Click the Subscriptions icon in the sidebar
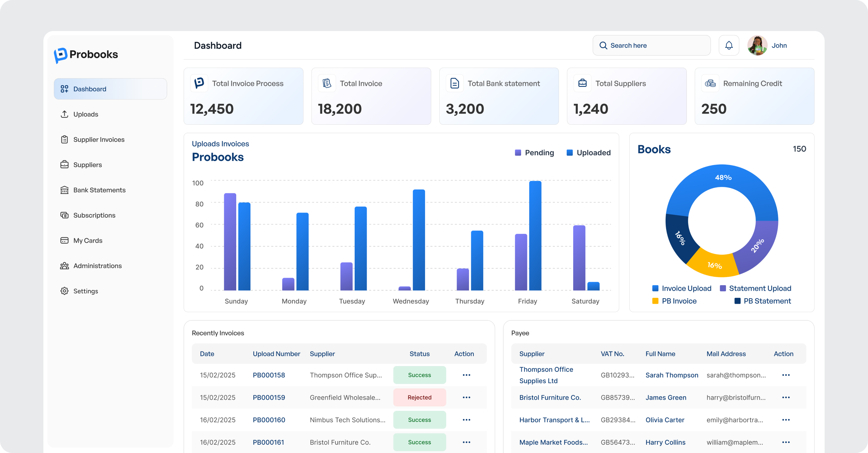This screenshot has height=453, width=868. 65,215
